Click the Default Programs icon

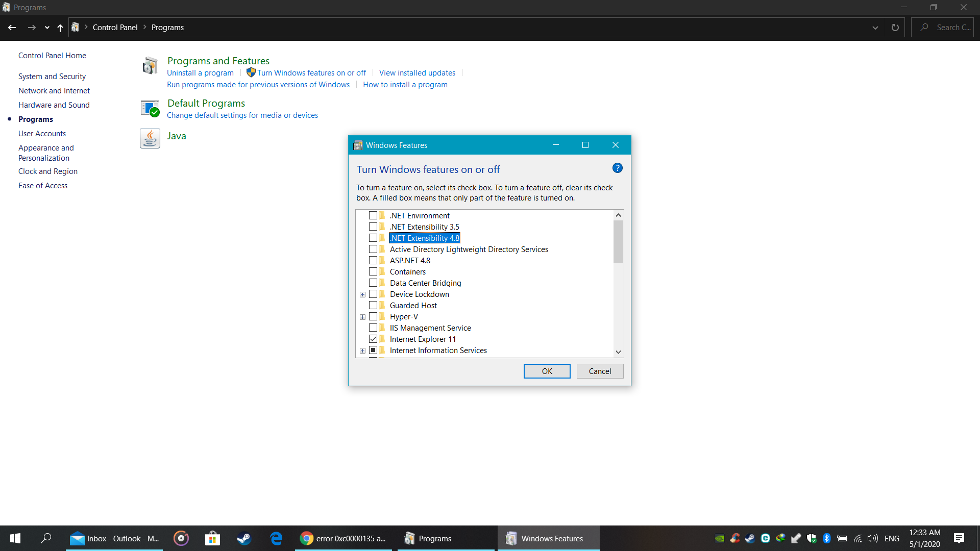(150, 108)
